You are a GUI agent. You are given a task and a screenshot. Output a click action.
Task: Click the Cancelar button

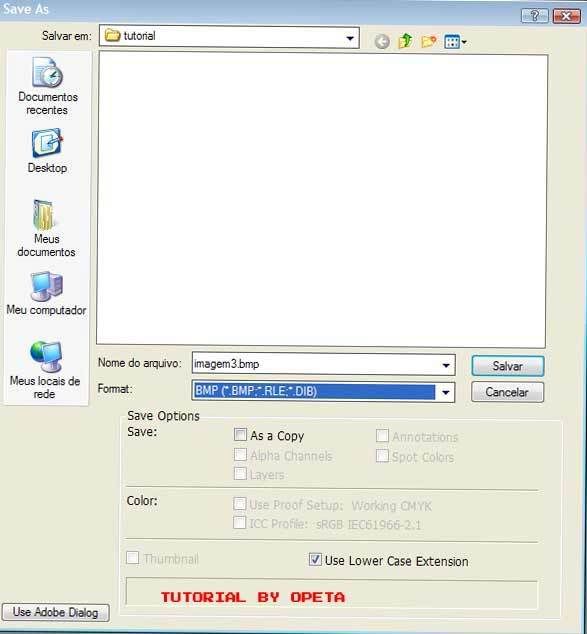click(507, 392)
